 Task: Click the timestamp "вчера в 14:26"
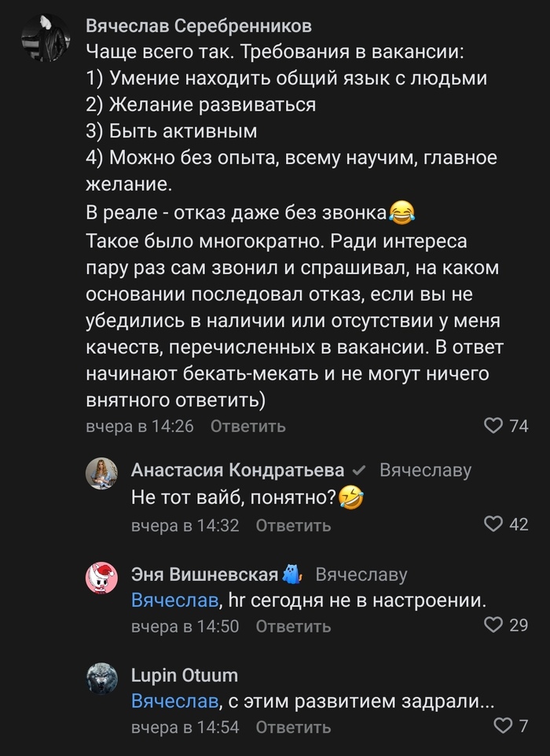pyautogui.click(x=139, y=427)
